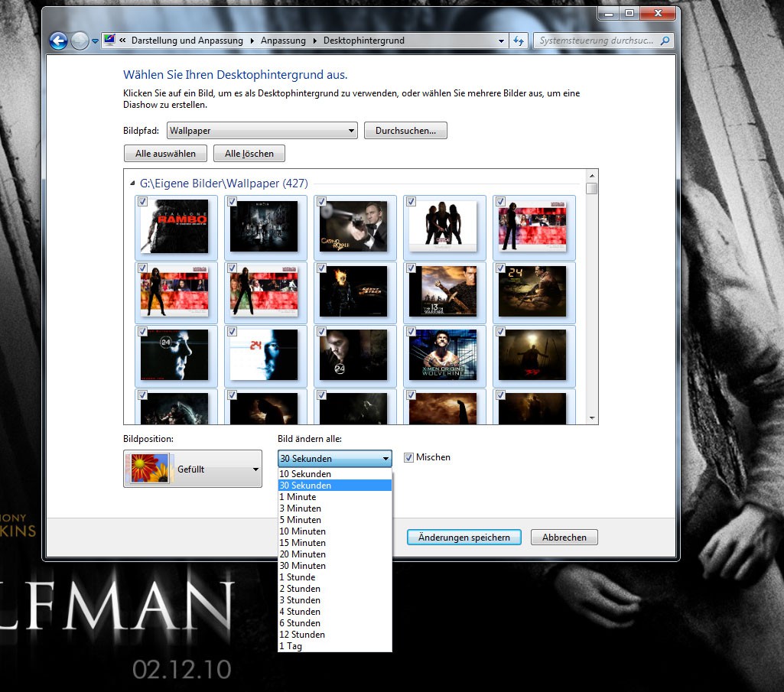Click the search magnifier icon
784x692 pixels.
click(665, 41)
